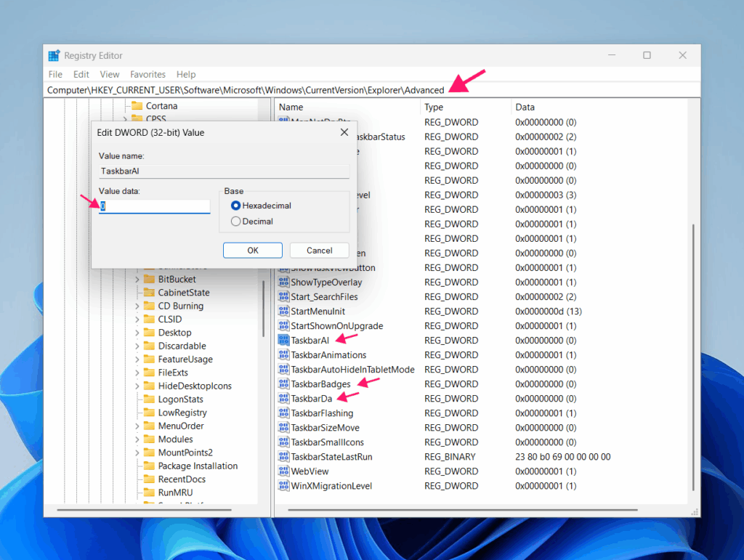The width and height of the screenshot is (744, 560).
Task: Cancel the Edit DWORD dialog
Action: 320,251
